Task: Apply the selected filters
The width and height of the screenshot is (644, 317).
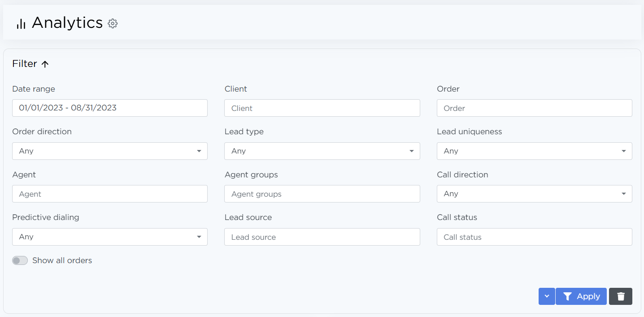Action: point(581,296)
